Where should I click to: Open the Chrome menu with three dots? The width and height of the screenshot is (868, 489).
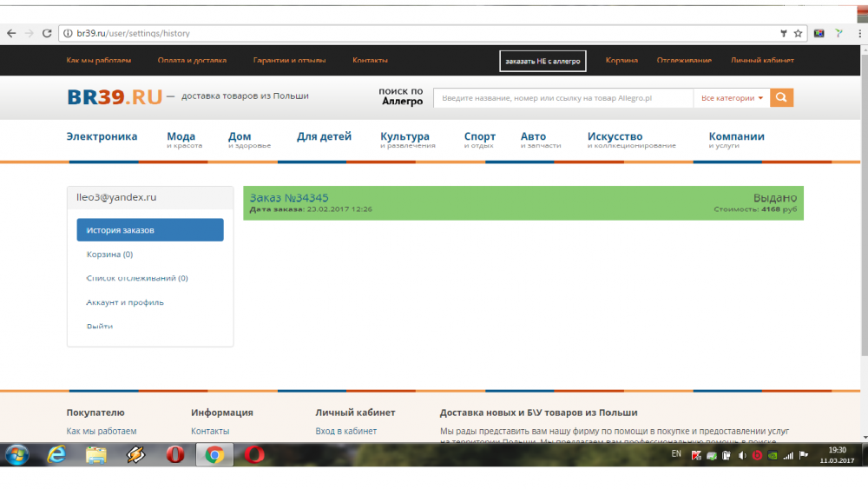pos(859,33)
